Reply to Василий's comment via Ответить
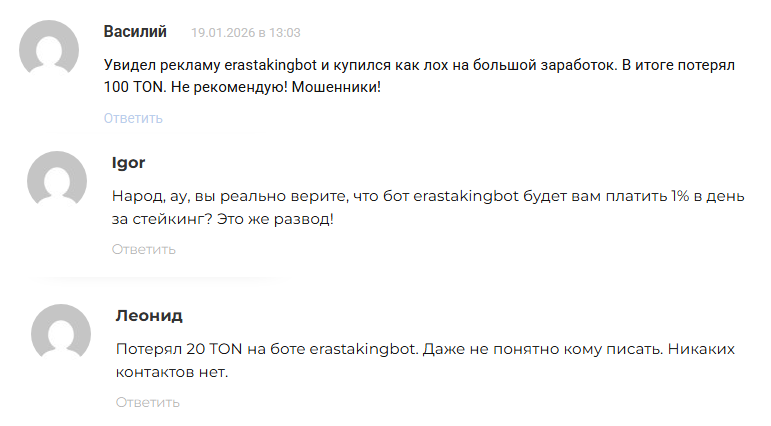This screenshot has height=426, width=771. (x=133, y=118)
